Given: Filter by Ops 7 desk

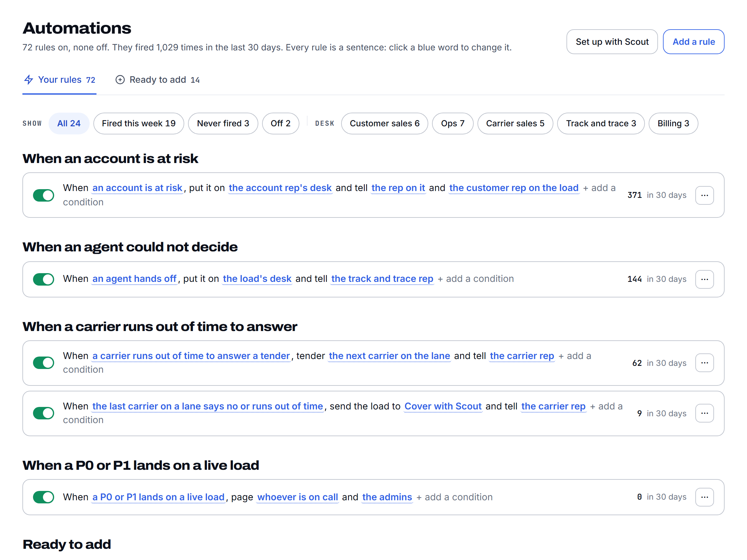Looking at the screenshot, I should (x=453, y=124).
